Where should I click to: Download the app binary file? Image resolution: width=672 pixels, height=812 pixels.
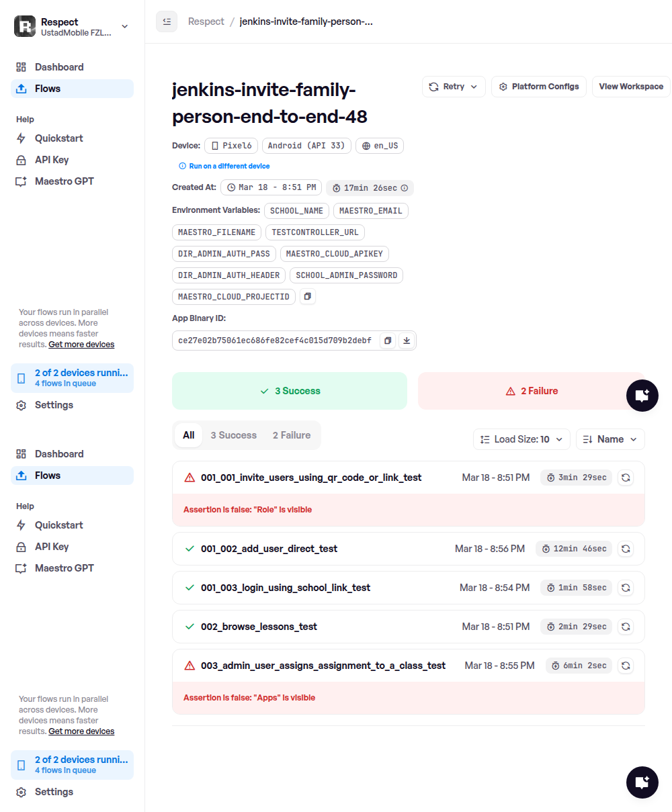point(407,341)
